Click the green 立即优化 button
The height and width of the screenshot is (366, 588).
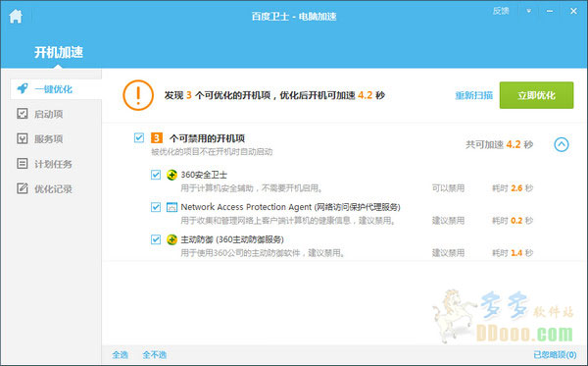pyautogui.click(x=536, y=95)
